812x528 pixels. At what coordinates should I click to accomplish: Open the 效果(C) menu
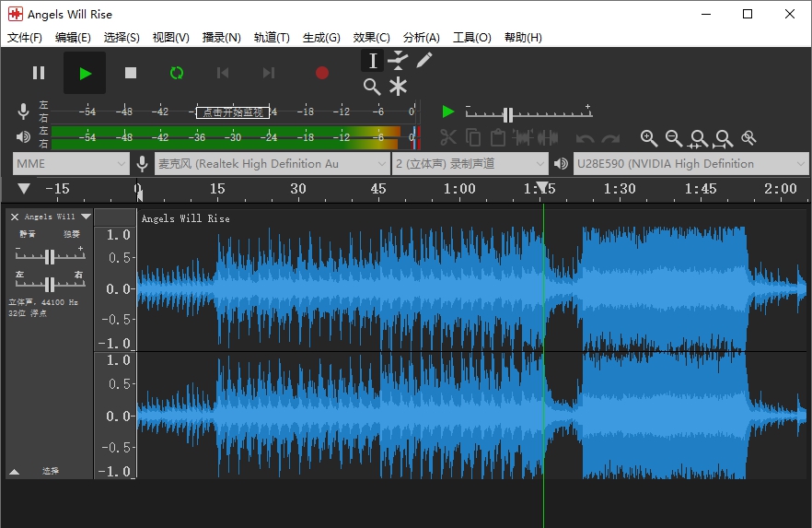(x=371, y=37)
